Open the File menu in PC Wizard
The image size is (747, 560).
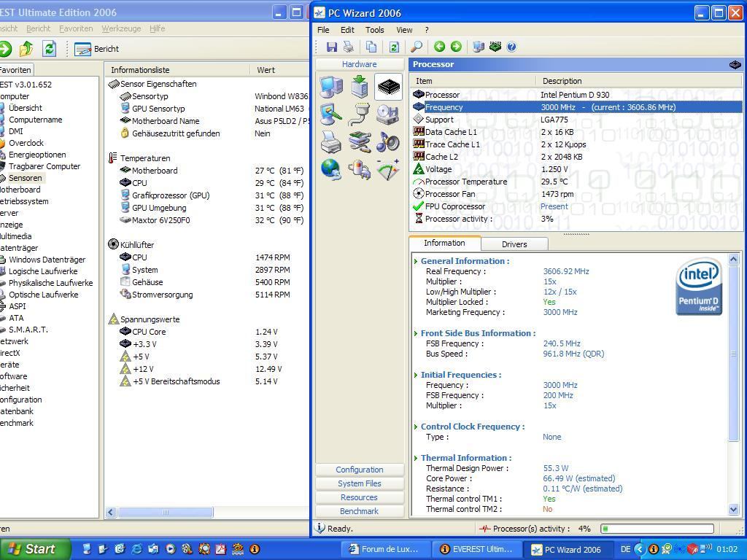pyautogui.click(x=323, y=30)
